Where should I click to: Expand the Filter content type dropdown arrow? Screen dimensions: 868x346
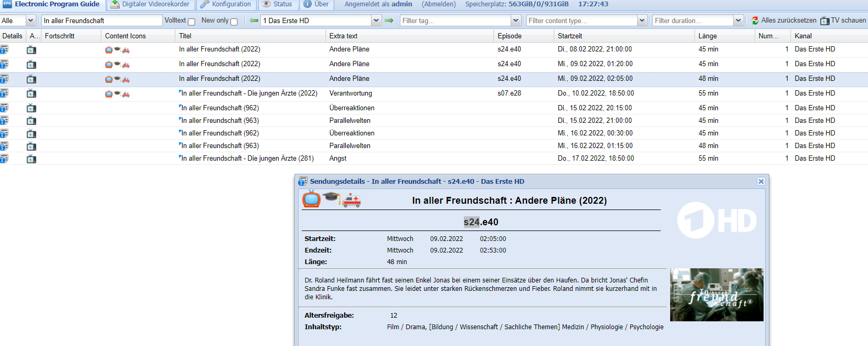pyautogui.click(x=642, y=20)
